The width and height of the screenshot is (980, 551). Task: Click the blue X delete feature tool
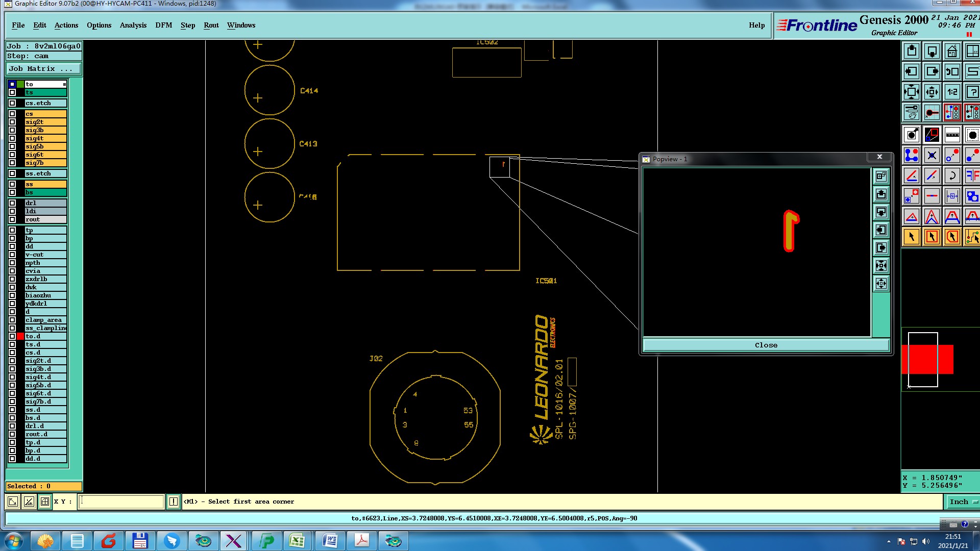click(x=932, y=155)
